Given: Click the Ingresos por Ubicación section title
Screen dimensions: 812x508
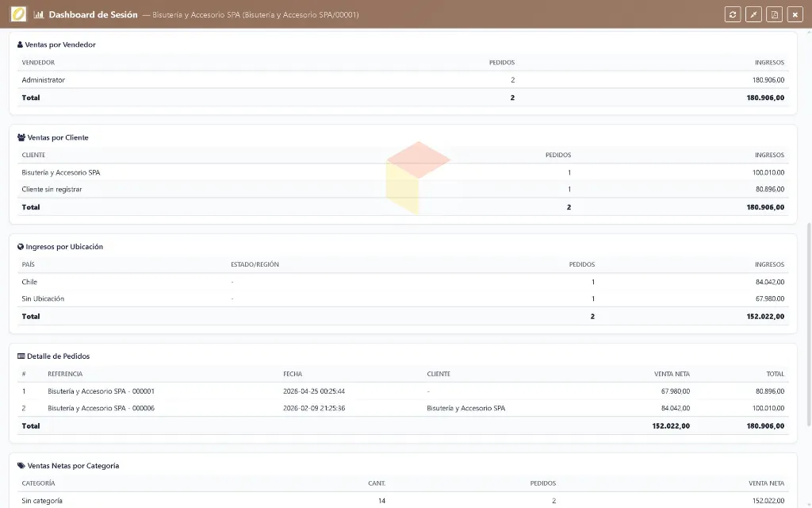Looking at the screenshot, I should coord(64,247).
